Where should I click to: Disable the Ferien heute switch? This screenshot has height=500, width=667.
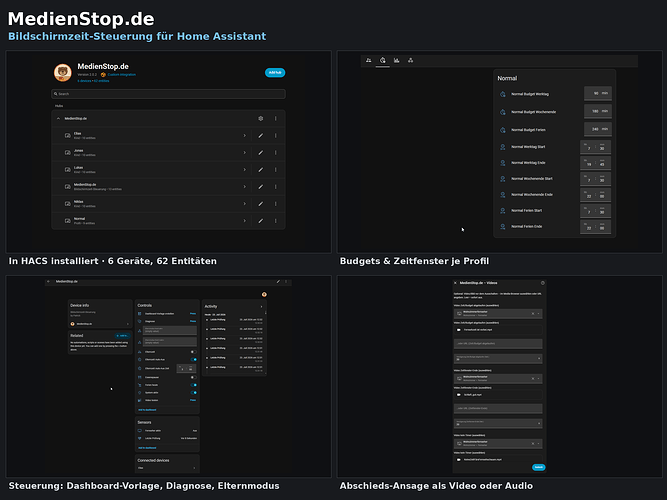tap(193, 385)
